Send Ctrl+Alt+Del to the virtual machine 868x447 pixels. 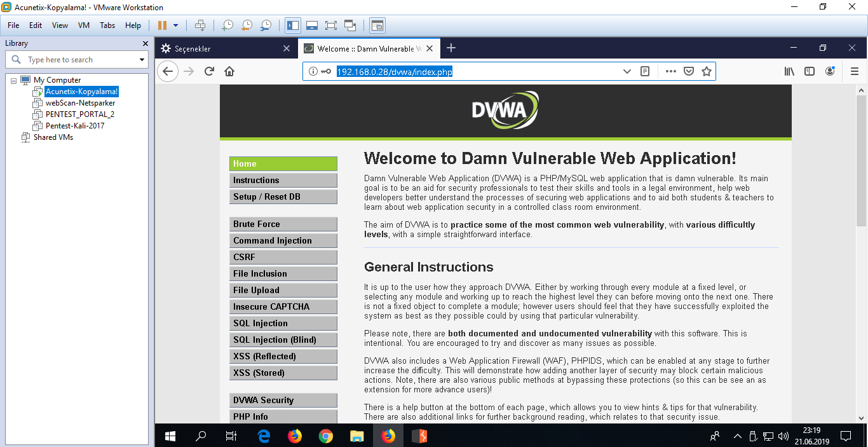[x=200, y=25]
